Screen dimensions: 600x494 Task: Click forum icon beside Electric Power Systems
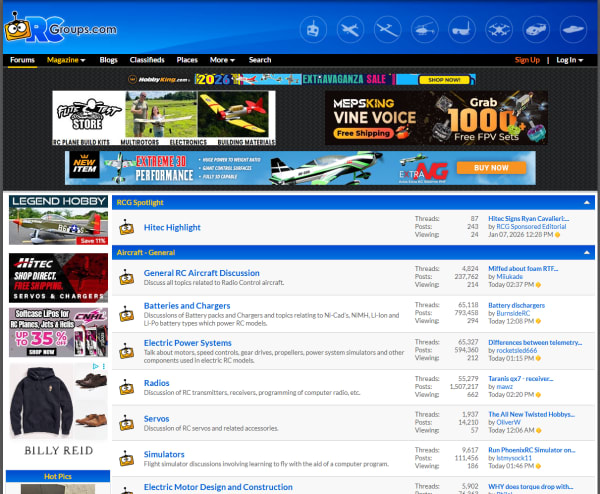[126, 351]
